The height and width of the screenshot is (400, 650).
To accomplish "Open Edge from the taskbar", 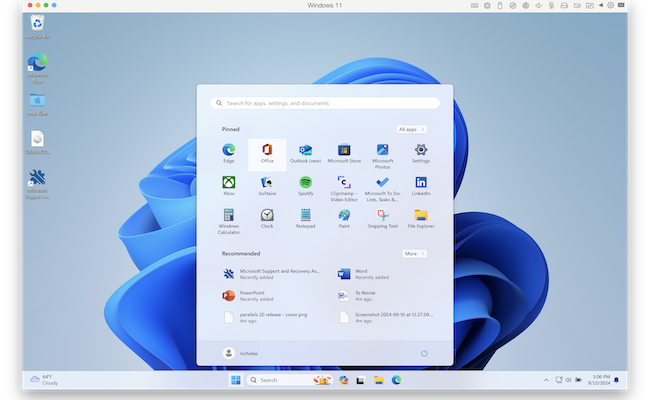I will tap(396, 380).
